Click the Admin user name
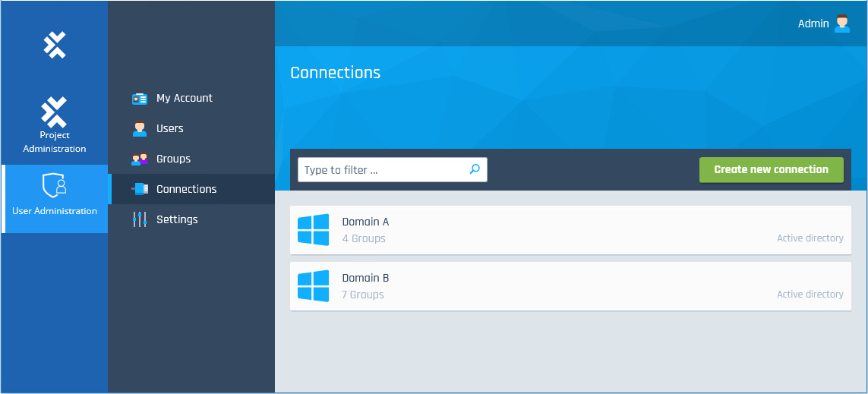The width and height of the screenshot is (868, 394). pos(813,24)
